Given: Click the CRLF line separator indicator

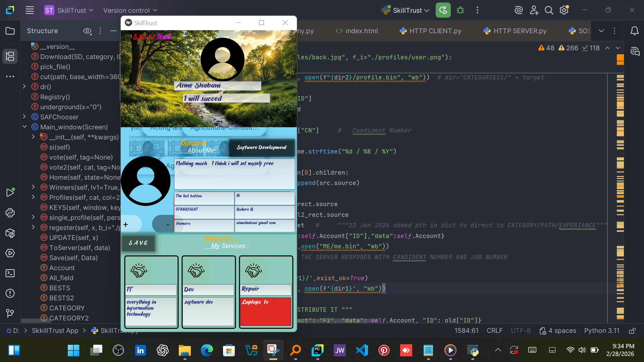Looking at the screenshot, I should pos(494,331).
